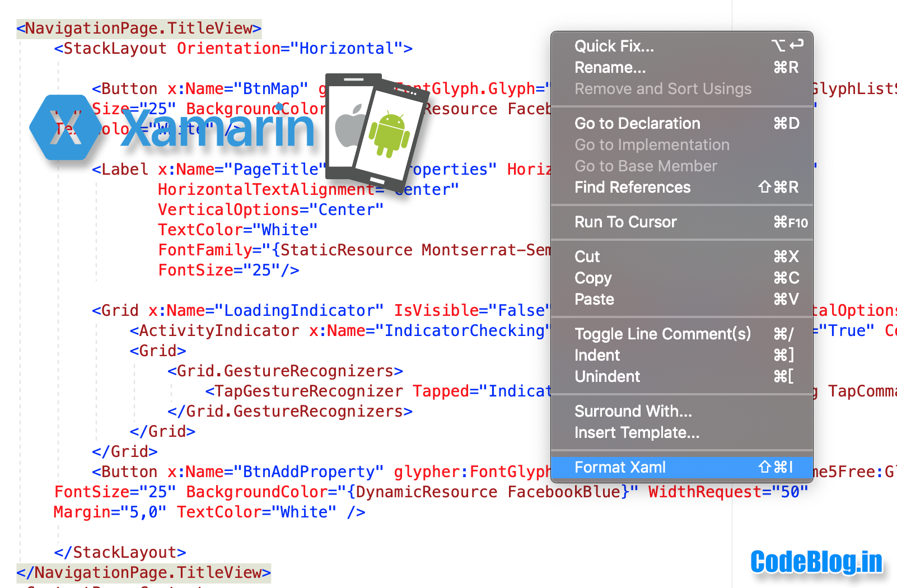Click Cut in the context menu
Viewport: 897px width, 588px height.
coord(586,256)
